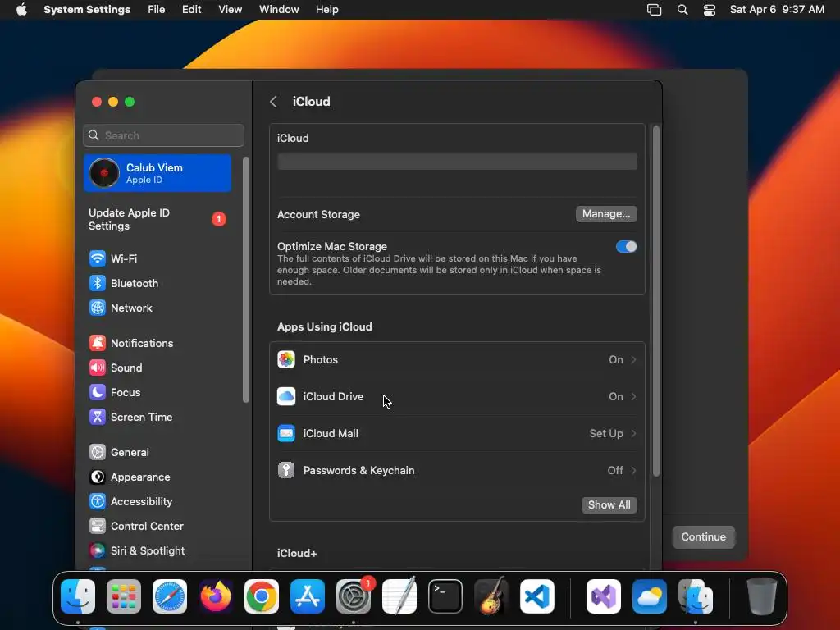Open Finder from the Dock
This screenshot has width=840, height=630.
[x=78, y=596]
